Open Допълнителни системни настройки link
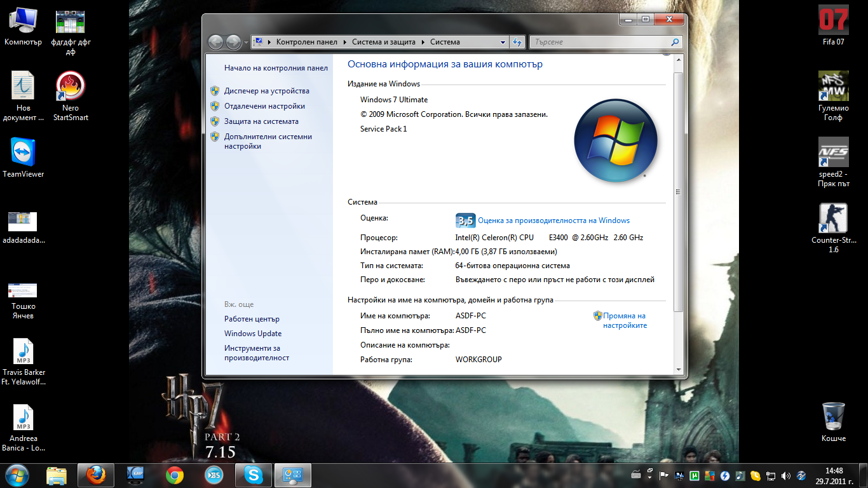The height and width of the screenshot is (488, 868). [x=268, y=141]
